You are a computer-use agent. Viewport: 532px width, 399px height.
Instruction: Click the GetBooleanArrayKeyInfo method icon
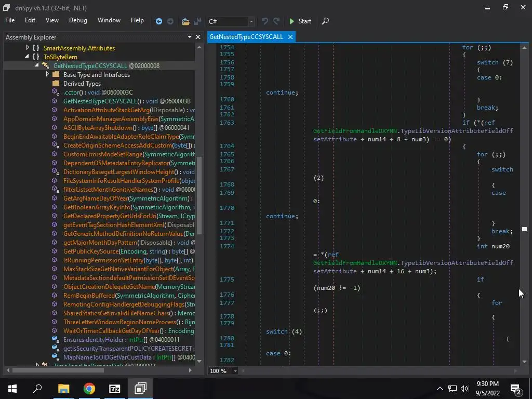click(54, 207)
